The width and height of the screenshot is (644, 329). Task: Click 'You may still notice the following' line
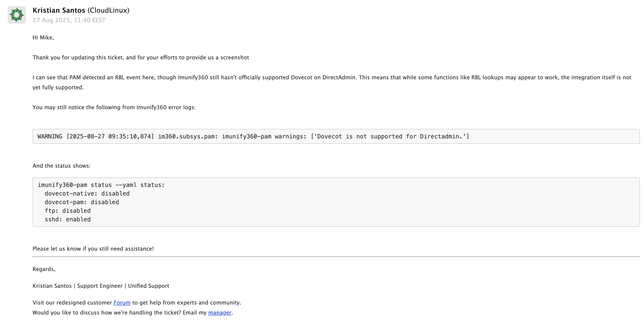[114, 107]
